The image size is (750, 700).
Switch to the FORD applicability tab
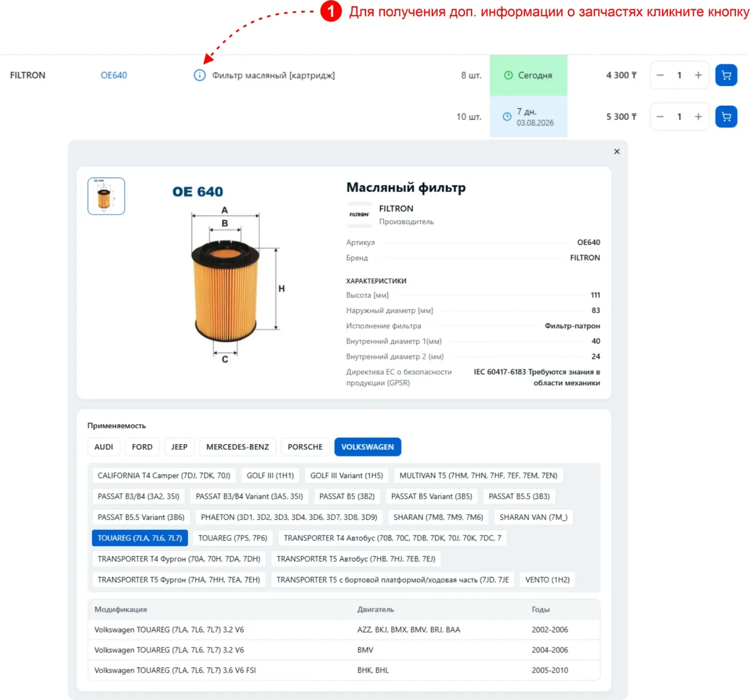[x=142, y=447]
